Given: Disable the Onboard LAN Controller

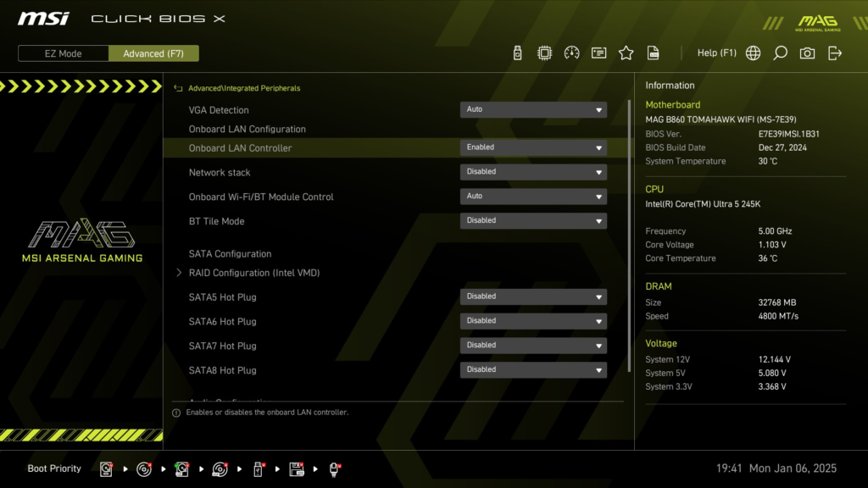Looking at the screenshot, I should click(x=533, y=147).
